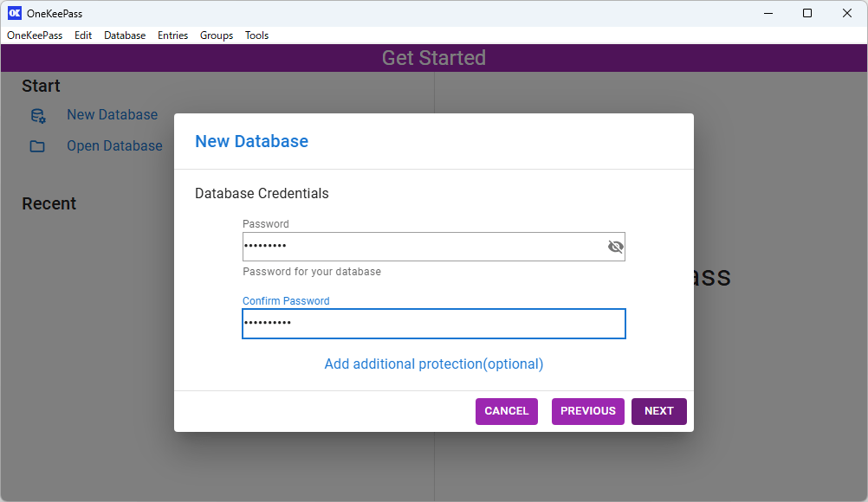The image size is (868, 502).
Task: Open the Database menu
Action: pos(125,35)
